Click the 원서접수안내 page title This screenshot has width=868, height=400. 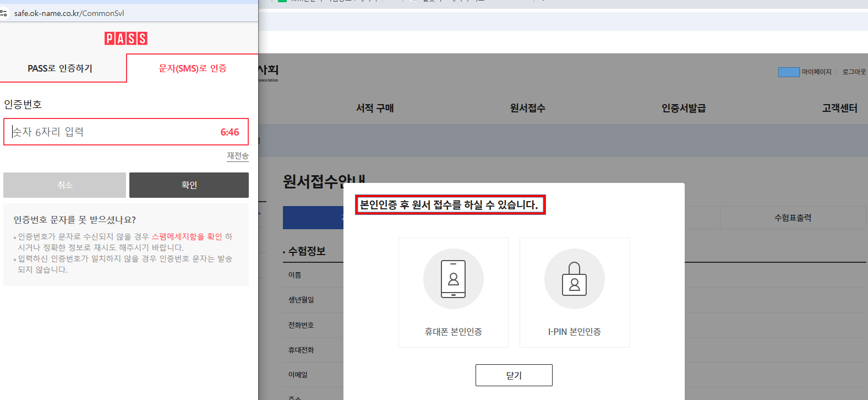coord(325,181)
